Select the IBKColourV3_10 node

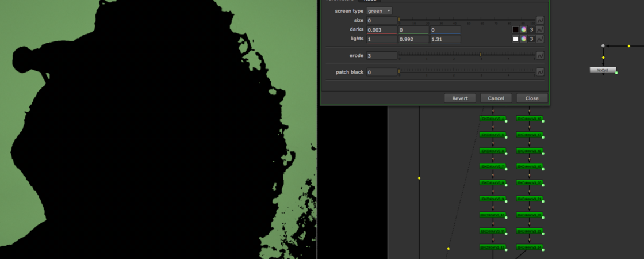click(493, 215)
